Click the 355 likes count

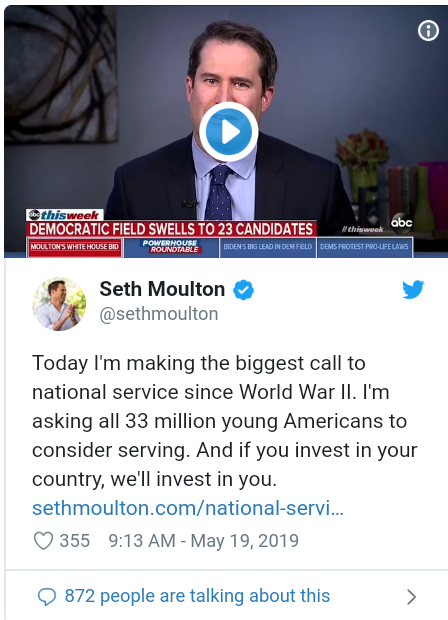point(75,541)
